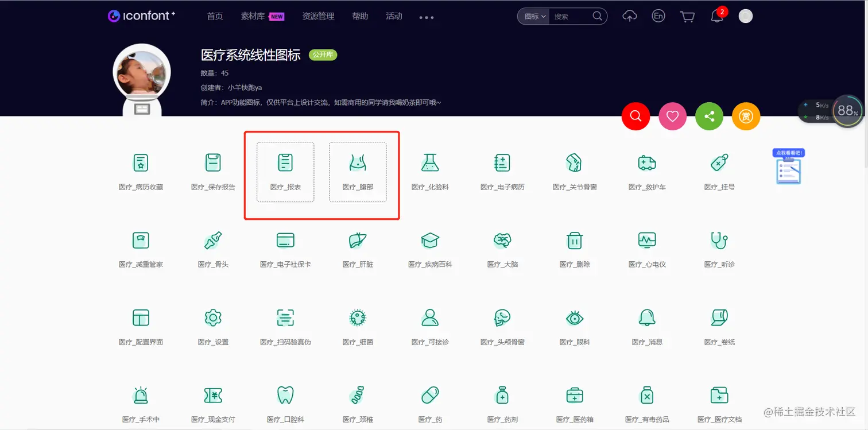Image resolution: width=868 pixels, height=430 pixels.
Task: Click the pink heart favorite button
Action: click(672, 117)
